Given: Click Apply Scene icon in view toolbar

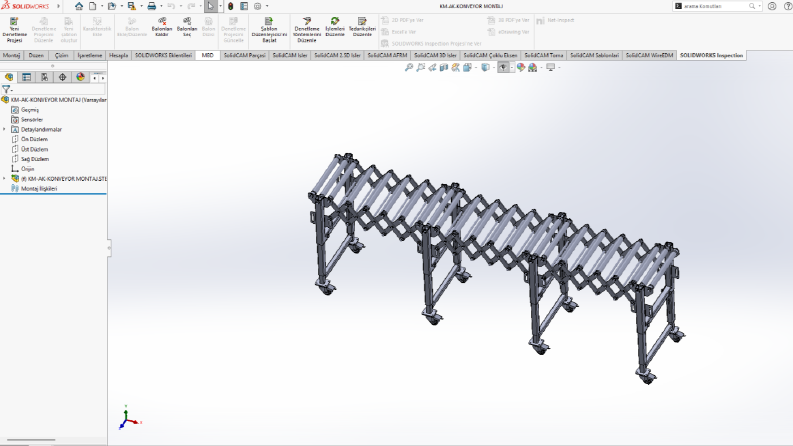Looking at the screenshot, I should 533,67.
